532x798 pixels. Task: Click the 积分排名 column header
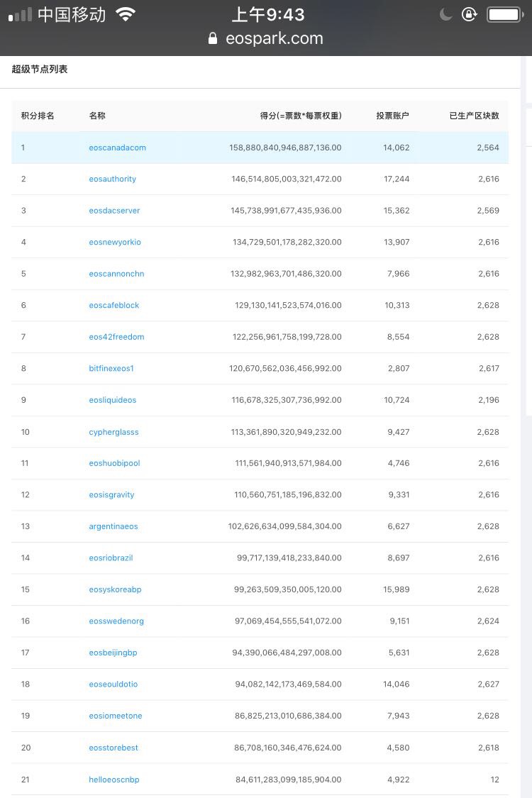click(x=38, y=116)
